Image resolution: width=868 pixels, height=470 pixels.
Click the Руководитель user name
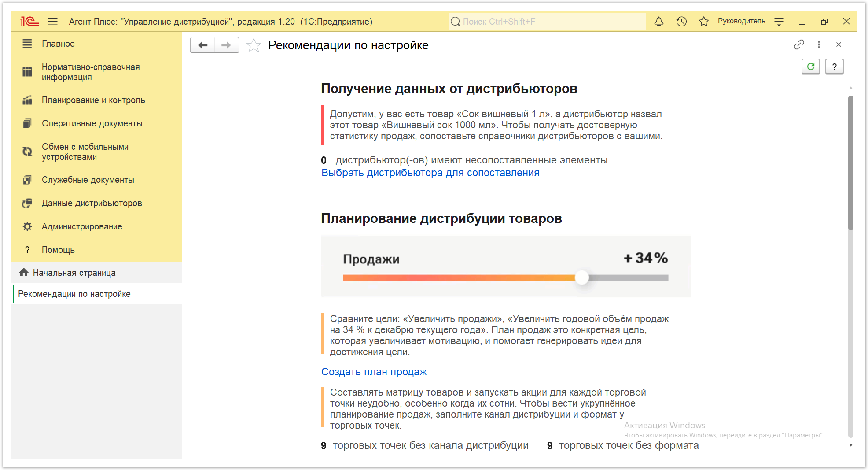(741, 21)
